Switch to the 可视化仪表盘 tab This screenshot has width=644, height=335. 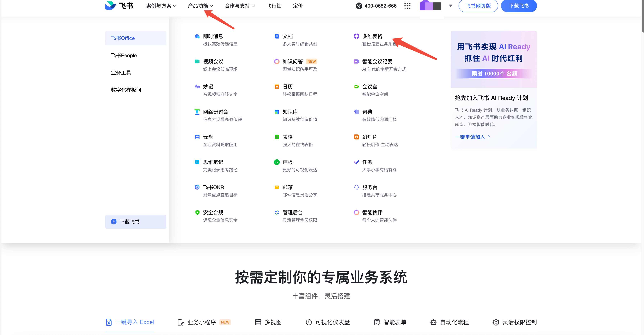click(328, 322)
